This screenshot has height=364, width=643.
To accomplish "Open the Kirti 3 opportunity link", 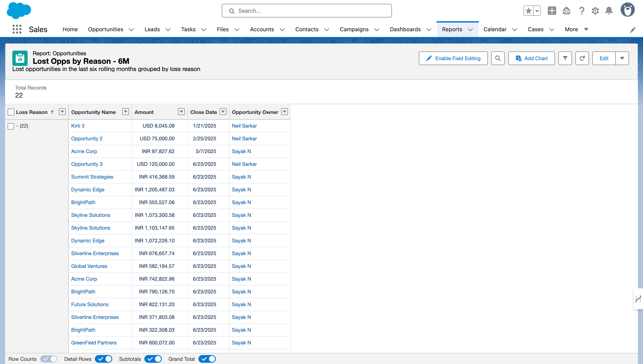I will click(x=78, y=126).
